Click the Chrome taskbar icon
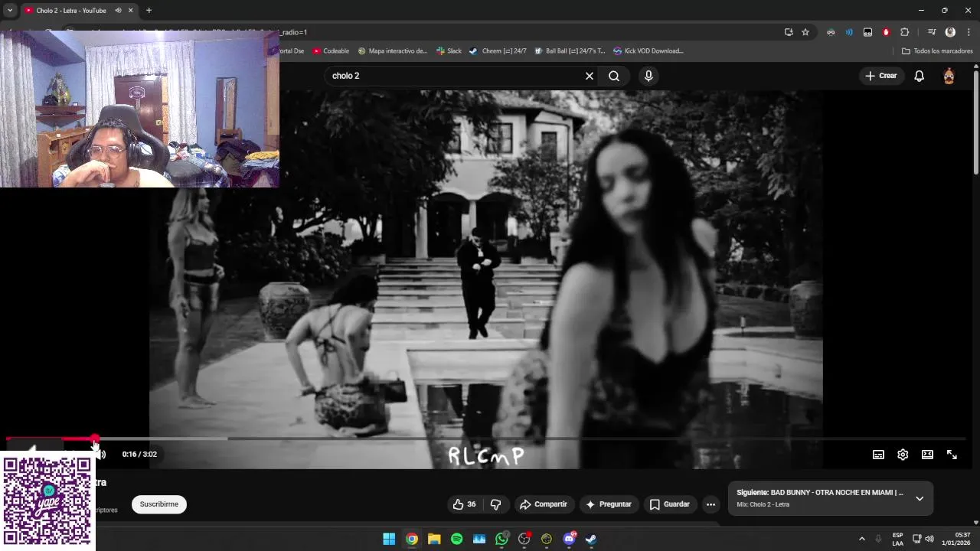Screen dimensions: 980x551 coord(411,539)
